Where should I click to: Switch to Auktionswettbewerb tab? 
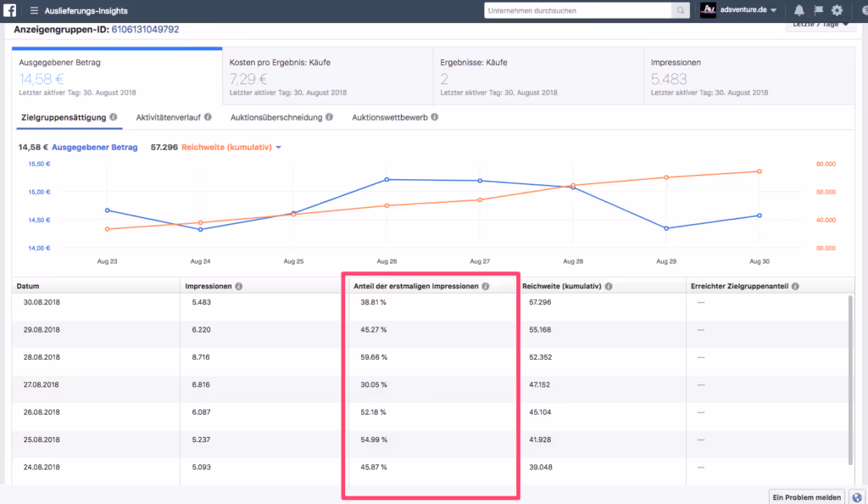pos(390,117)
